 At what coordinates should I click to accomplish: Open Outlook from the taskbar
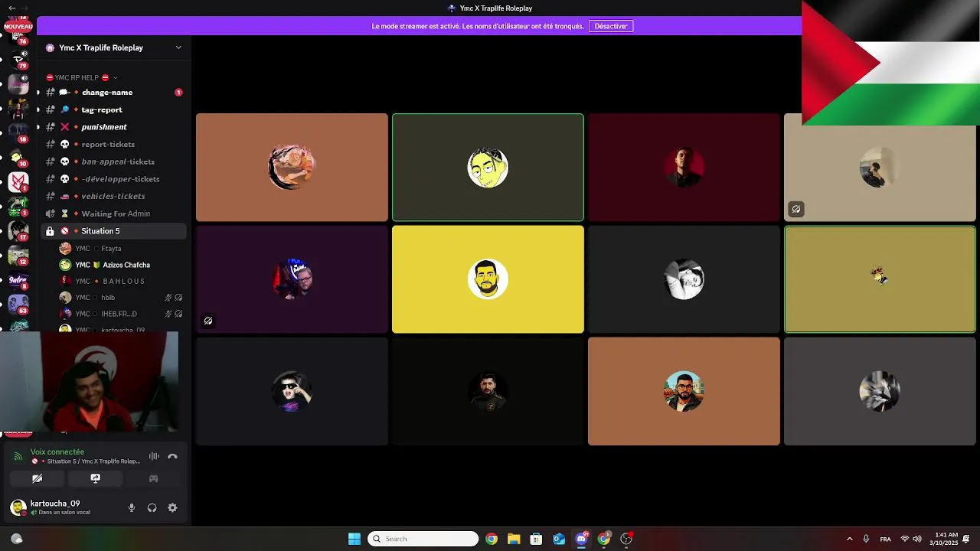pyautogui.click(x=559, y=539)
